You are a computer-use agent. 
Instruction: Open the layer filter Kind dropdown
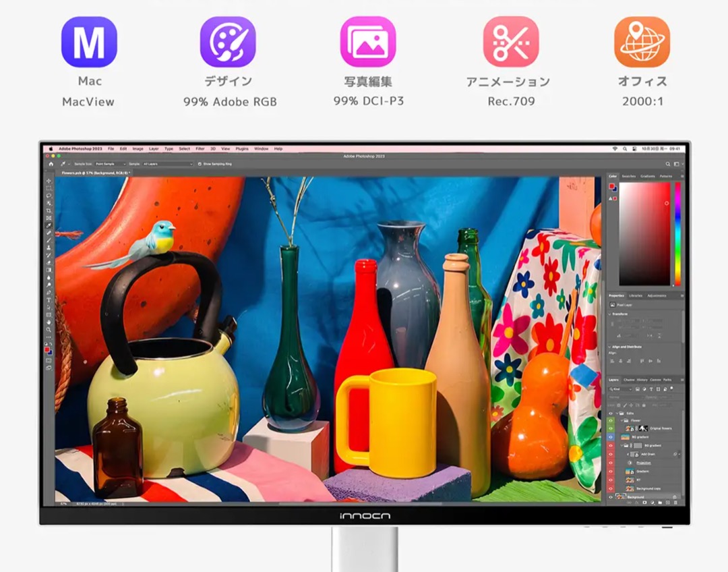click(620, 389)
